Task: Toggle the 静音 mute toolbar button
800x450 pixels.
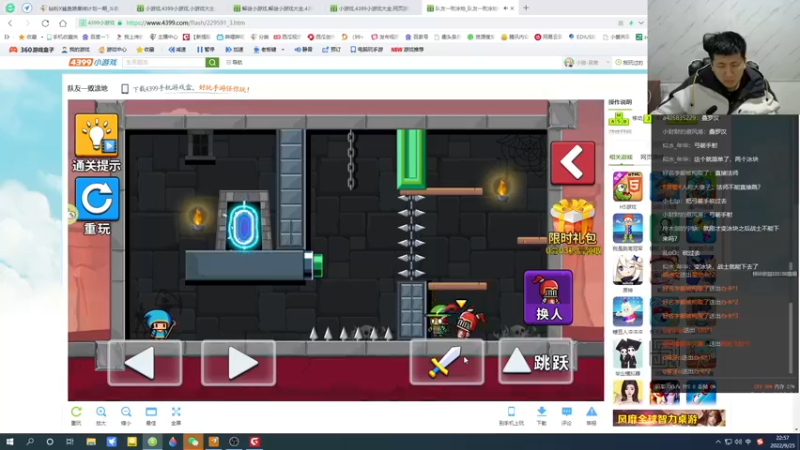Action: coord(304,49)
